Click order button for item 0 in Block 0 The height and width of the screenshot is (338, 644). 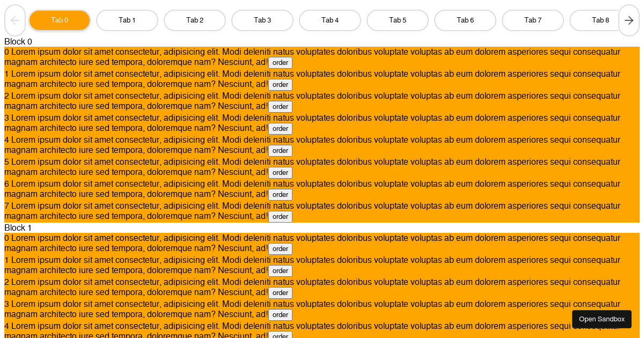[280, 63]
